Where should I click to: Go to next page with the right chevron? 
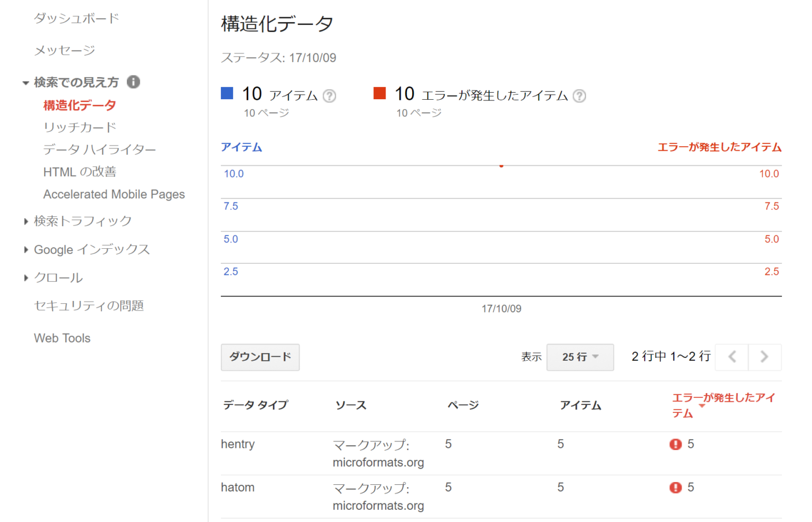[764, 357]
